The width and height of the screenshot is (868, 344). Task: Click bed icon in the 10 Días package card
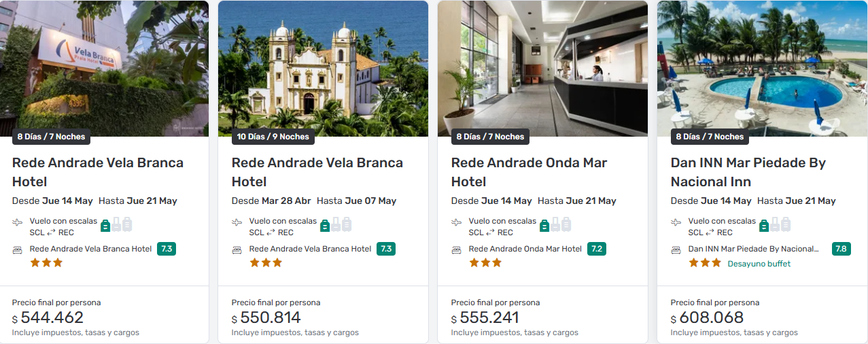click(237, 250)
